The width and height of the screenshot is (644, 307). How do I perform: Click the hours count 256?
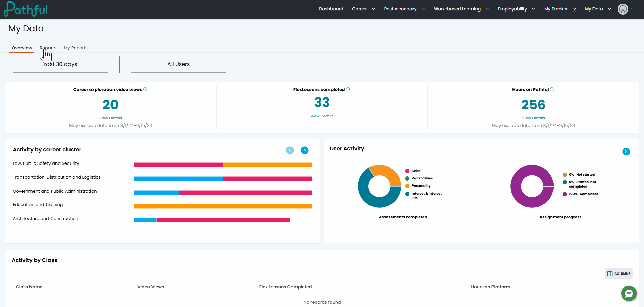click(534, 105)
